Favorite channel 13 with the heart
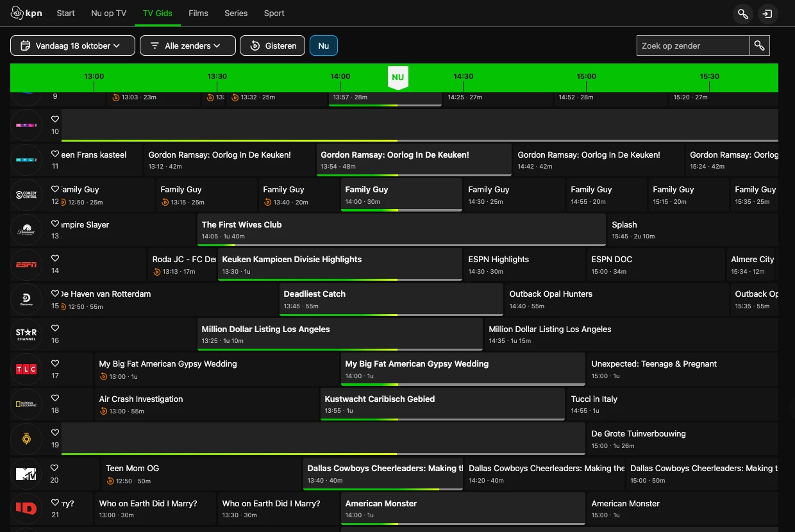The image size is (795, 532). click(55, 224)
